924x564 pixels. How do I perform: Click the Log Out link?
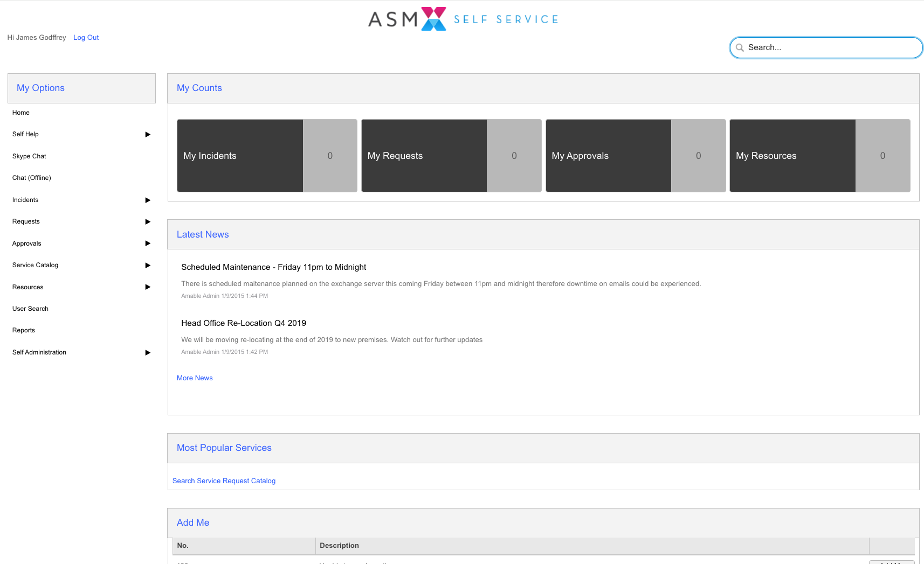pos(86,38)
